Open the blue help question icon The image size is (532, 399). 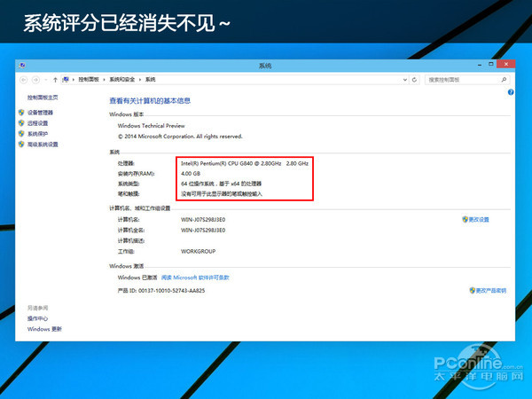[511, 92]
